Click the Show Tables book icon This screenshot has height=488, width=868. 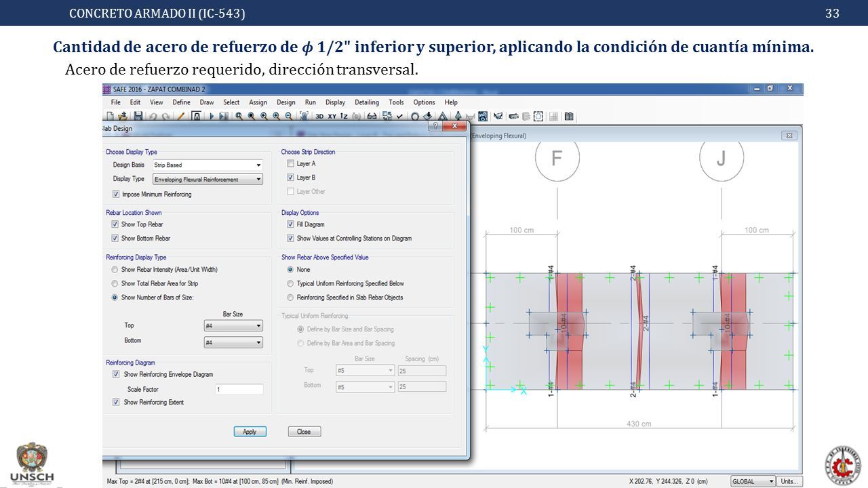tap(568, 116)
